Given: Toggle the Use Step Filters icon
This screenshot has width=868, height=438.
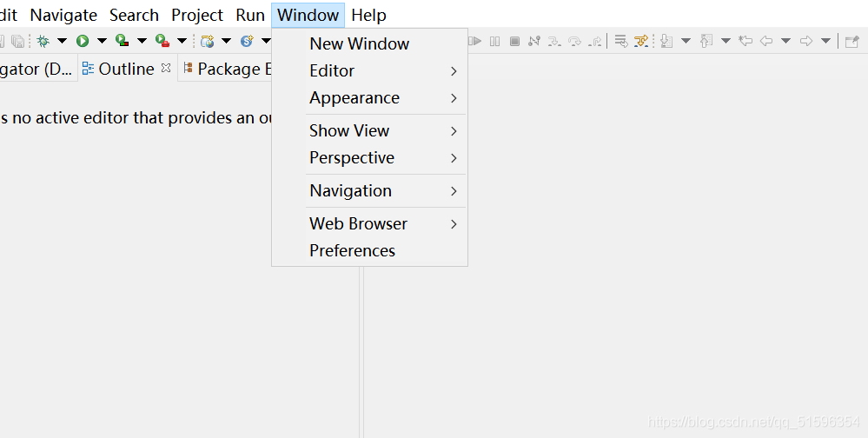Looking at the screenshot, I should pyautogui.click(x=641, y=41).
